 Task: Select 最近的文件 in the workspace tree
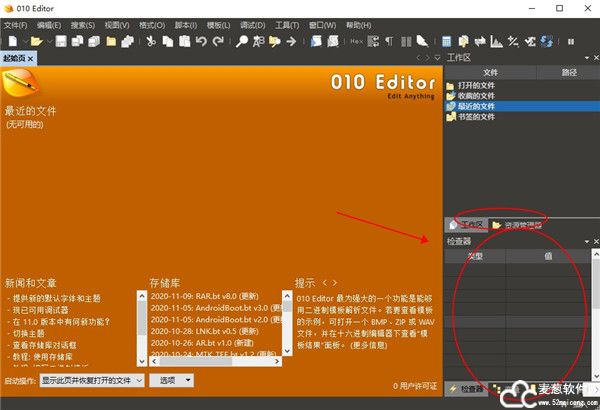tap(476, 106)
